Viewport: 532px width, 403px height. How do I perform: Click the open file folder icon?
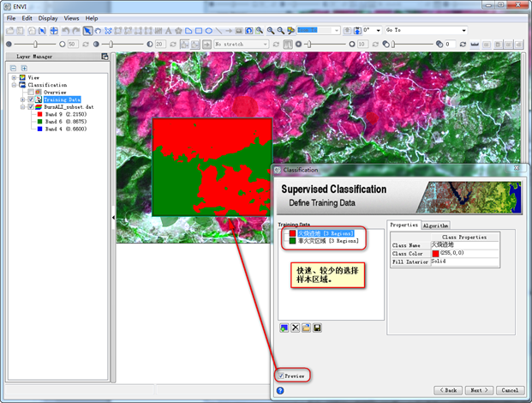[9, 31]
